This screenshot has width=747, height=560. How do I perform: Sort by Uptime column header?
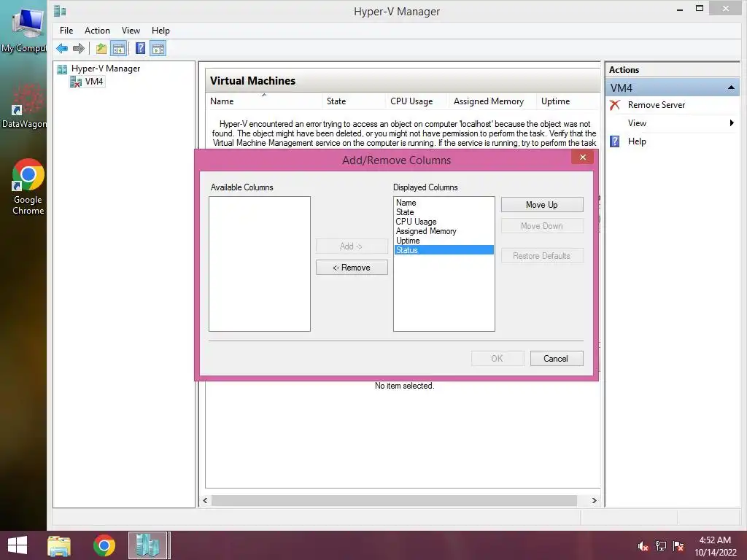click(x=567, y=101)
